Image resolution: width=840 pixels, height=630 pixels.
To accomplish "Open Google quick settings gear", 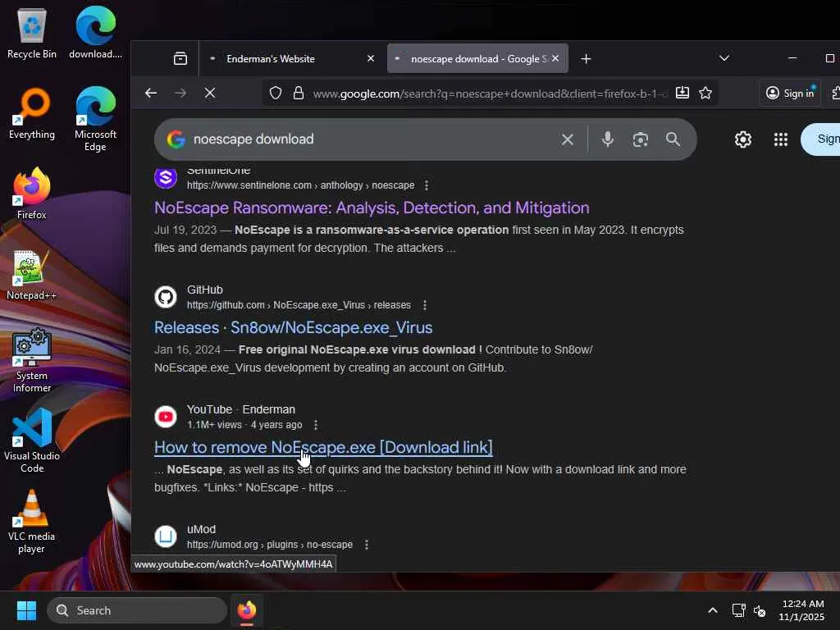I will pos(743,139).
